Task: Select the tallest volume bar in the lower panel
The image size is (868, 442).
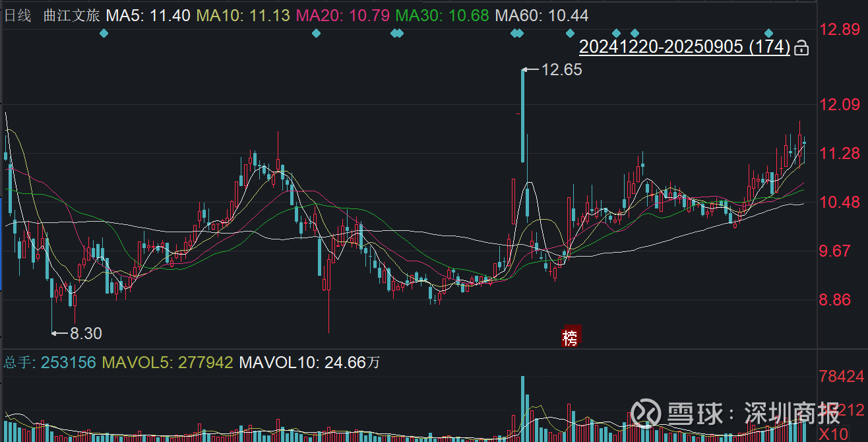Action: coord(523,409)
